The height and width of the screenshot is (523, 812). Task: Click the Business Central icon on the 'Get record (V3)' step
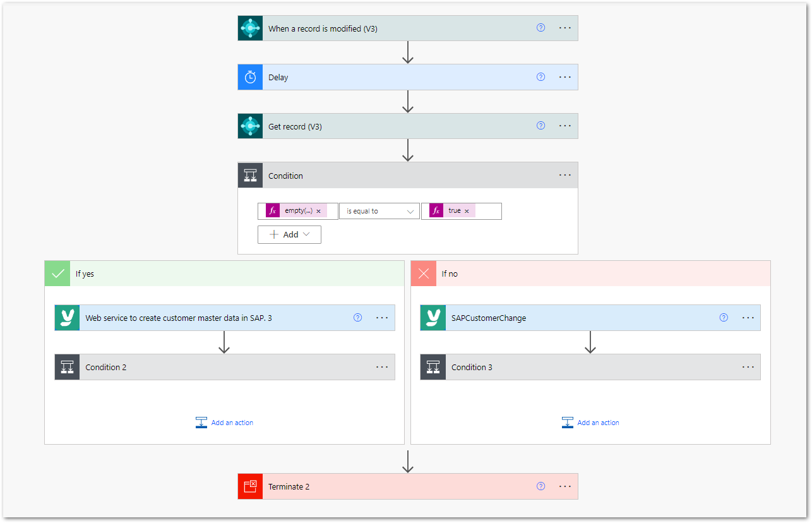click(250, 126)
